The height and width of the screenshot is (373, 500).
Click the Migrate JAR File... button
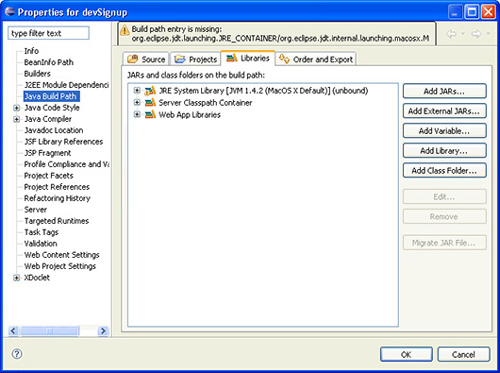pos(444,243)
